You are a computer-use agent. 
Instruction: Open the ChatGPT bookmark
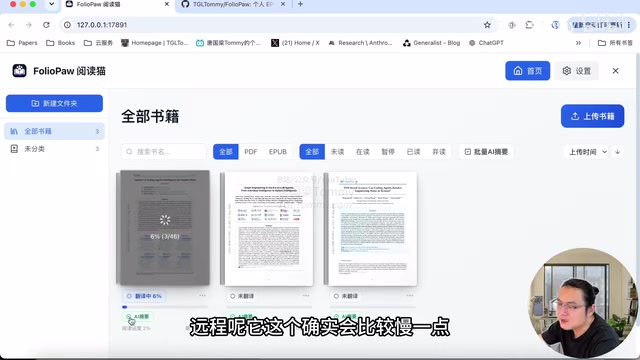(486, 43)
